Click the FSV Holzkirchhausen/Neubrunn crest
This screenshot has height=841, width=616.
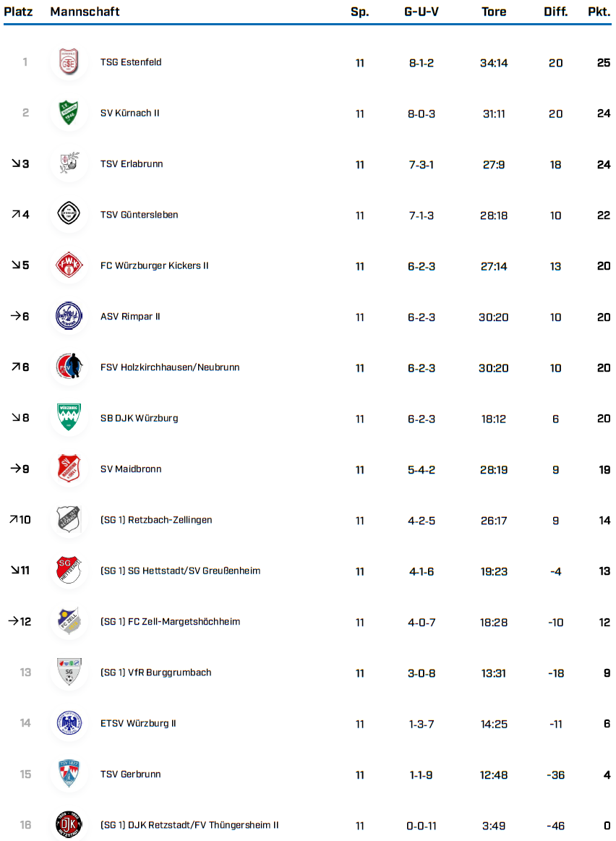pyautogui.click(x=69, y=367)
